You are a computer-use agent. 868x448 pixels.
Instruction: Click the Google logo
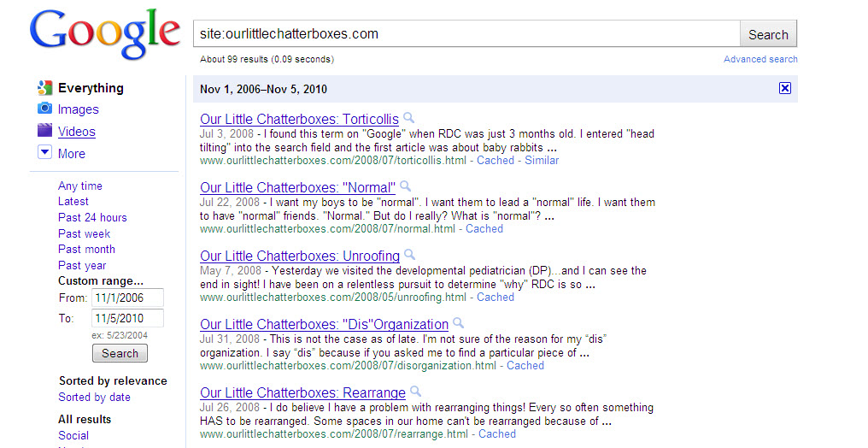coord(105,33)
